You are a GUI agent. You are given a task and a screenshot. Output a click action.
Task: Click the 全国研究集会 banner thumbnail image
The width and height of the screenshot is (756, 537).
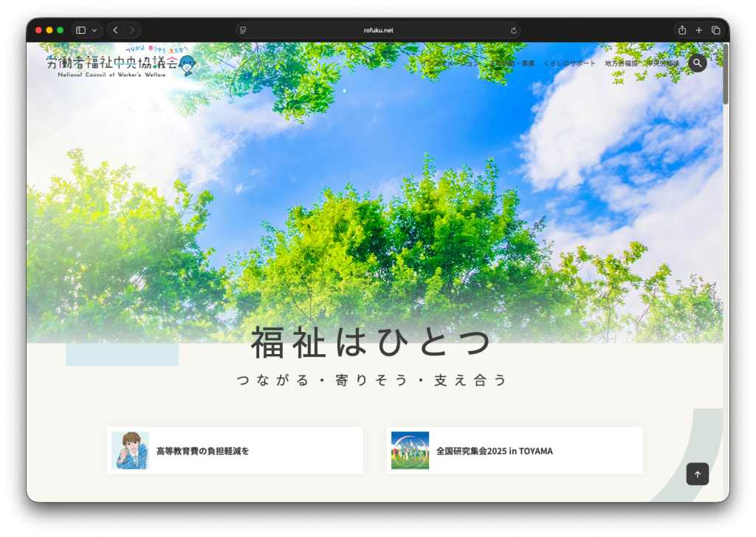point(410,451)
